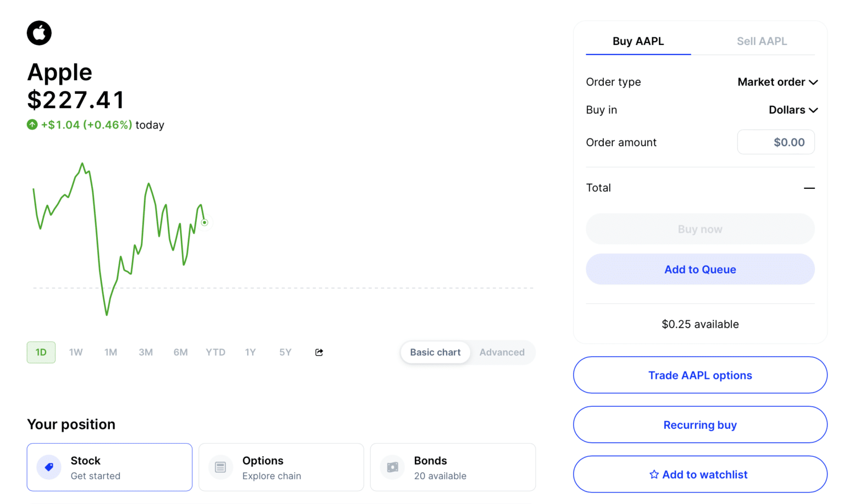Open Trade AAPL options
Image resolution: width=844 pixels, height=504 pixels.
click(699, 375)
